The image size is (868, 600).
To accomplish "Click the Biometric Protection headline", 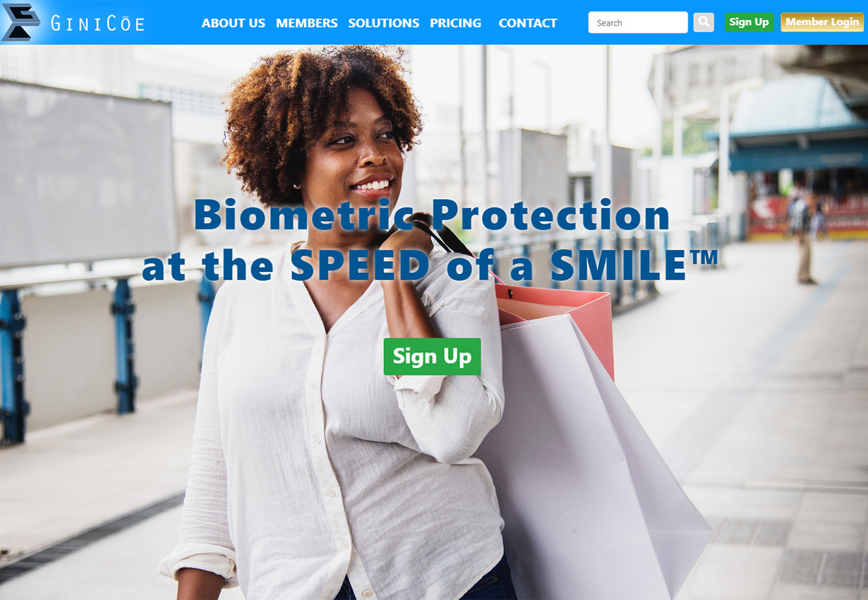I will (x=431, y=215).
